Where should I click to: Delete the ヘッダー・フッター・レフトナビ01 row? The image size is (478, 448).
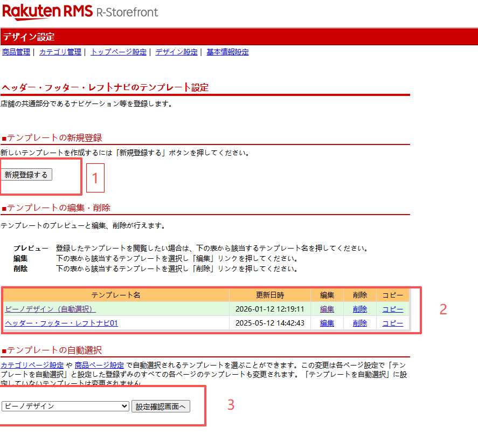(360, 323)
